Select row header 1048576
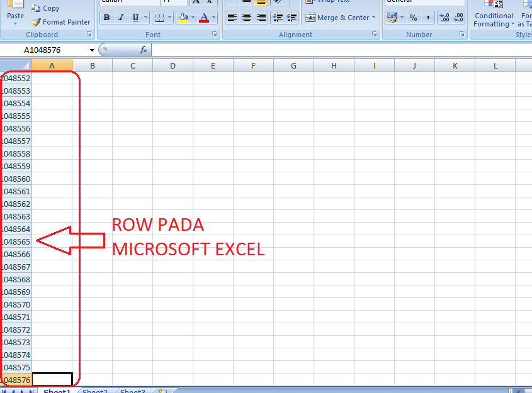Image resolution: width=532 pixels, height=393 pixels. (x=16, y=380)
